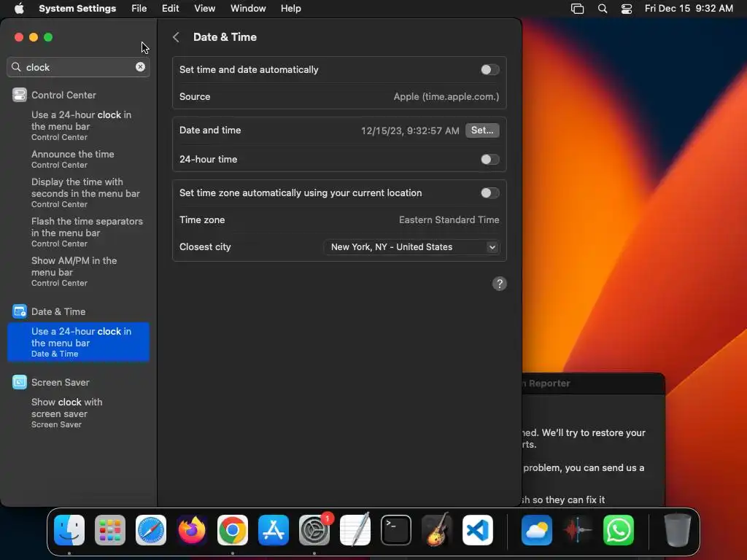Viewport: 747px width, 560px height.
Task: Open Control Center in menu bar
Action: click(x=627, y=9)
